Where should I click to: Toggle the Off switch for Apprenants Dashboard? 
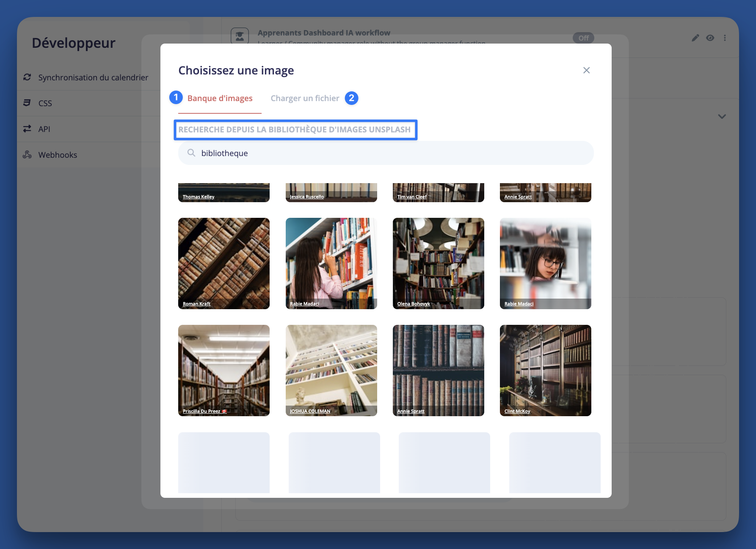point(583,38)
